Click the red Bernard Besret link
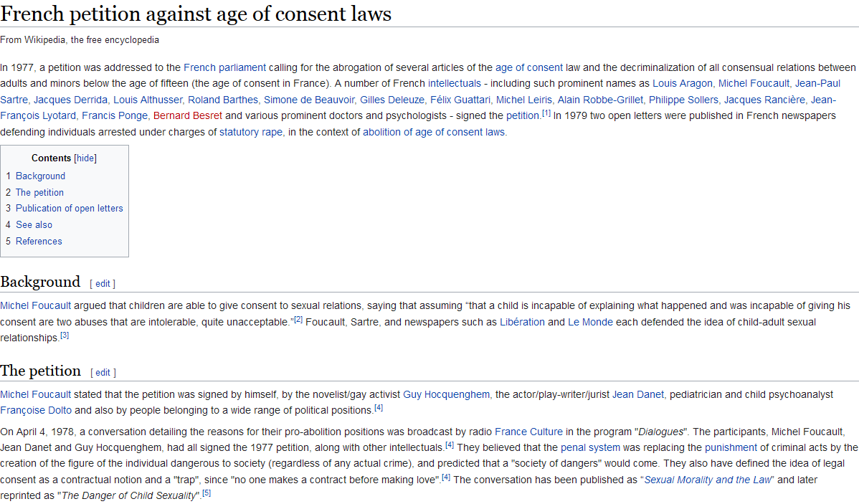This screenshot has height=504, width=859. point(188,115)
